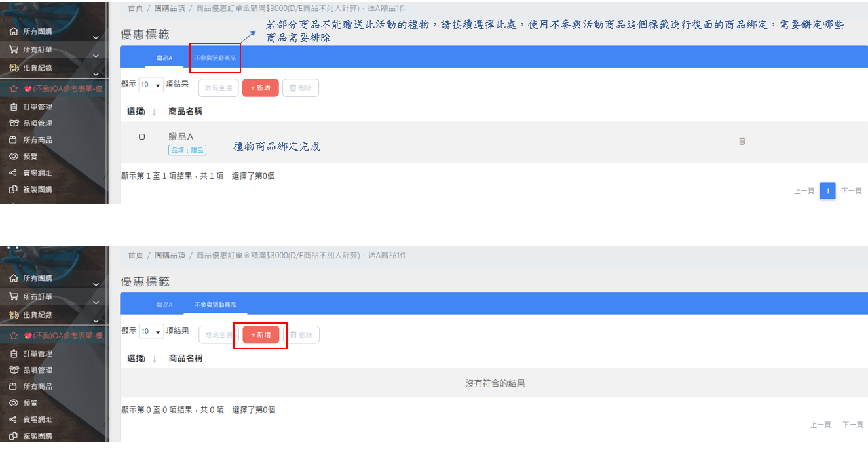Open 訂單管理 clipboard icon in the lower screenshot
Viewport: 868px width, 464px height.
[x=13, y=354]
